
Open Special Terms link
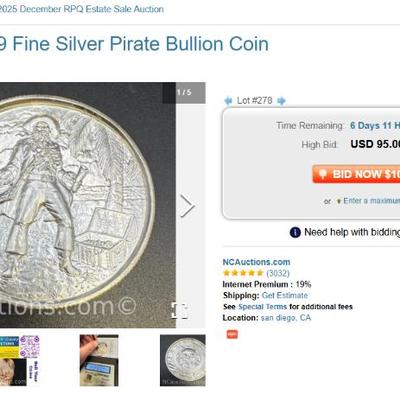262,307
